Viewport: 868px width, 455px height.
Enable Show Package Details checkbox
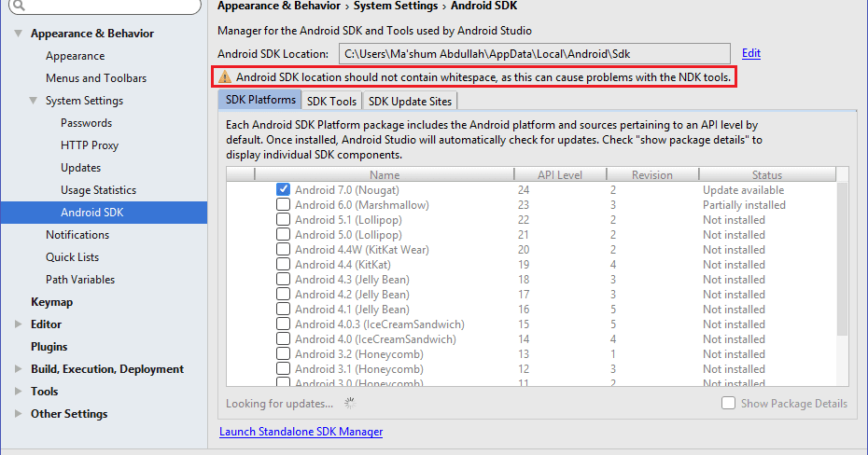coord(729,403)
